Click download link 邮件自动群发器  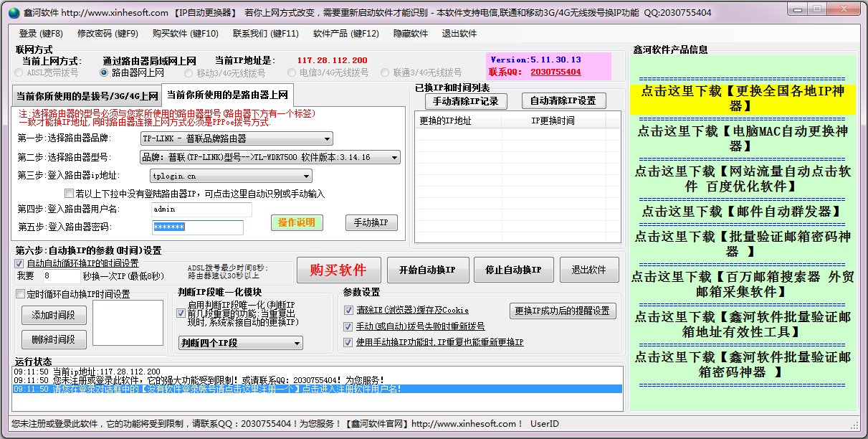741,212
